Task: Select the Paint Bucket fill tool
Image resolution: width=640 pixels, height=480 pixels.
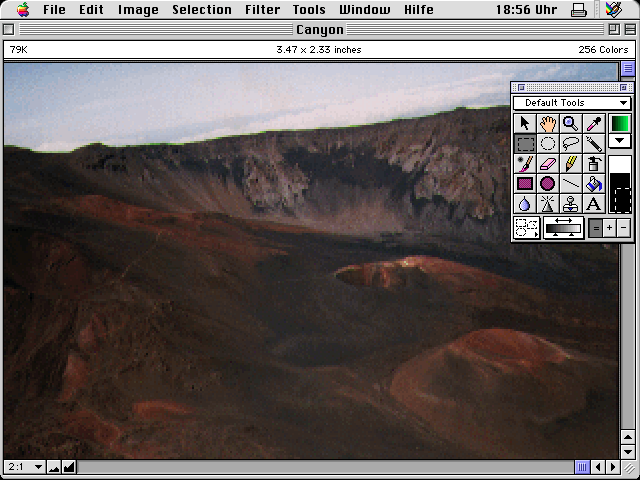Action: click(593, 184)
